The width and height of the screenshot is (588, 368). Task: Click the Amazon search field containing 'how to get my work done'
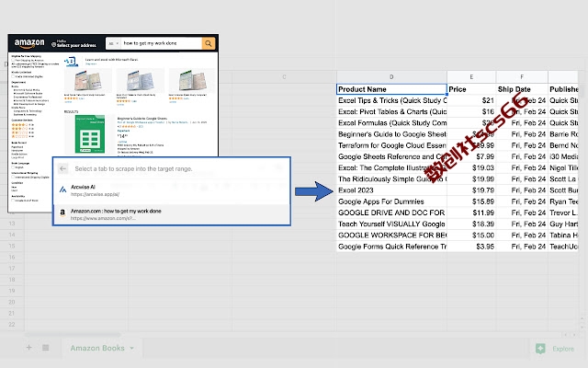point(162,43)
